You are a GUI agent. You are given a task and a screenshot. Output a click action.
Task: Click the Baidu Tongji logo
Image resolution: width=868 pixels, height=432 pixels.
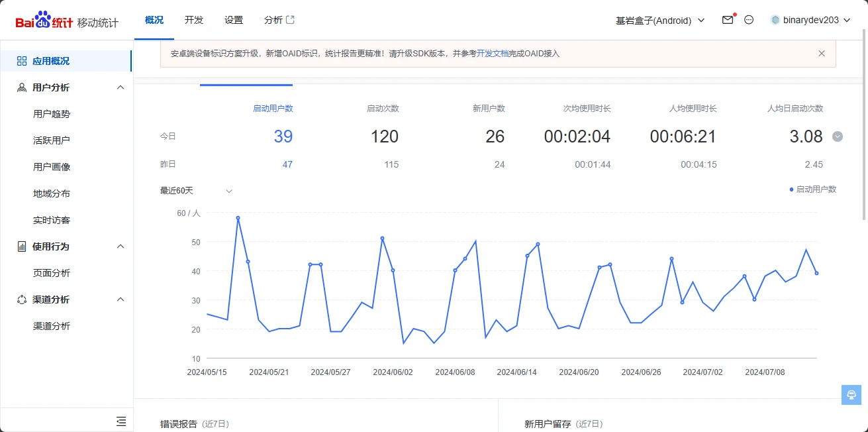pos(44,21)
